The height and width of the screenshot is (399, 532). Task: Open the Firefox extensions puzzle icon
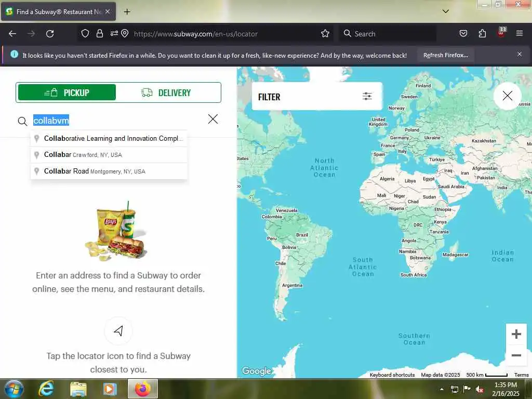(482, 34)
